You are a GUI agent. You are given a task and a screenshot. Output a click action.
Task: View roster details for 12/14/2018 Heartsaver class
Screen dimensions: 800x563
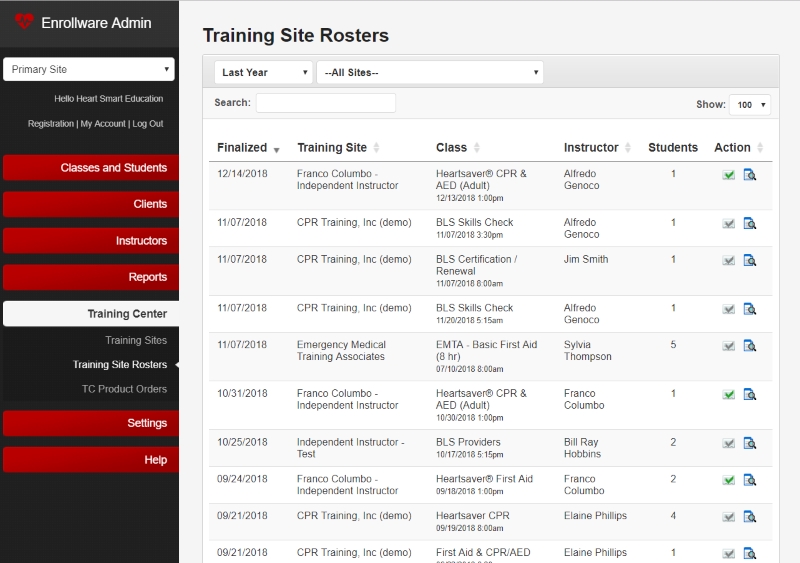coord(749,175)
